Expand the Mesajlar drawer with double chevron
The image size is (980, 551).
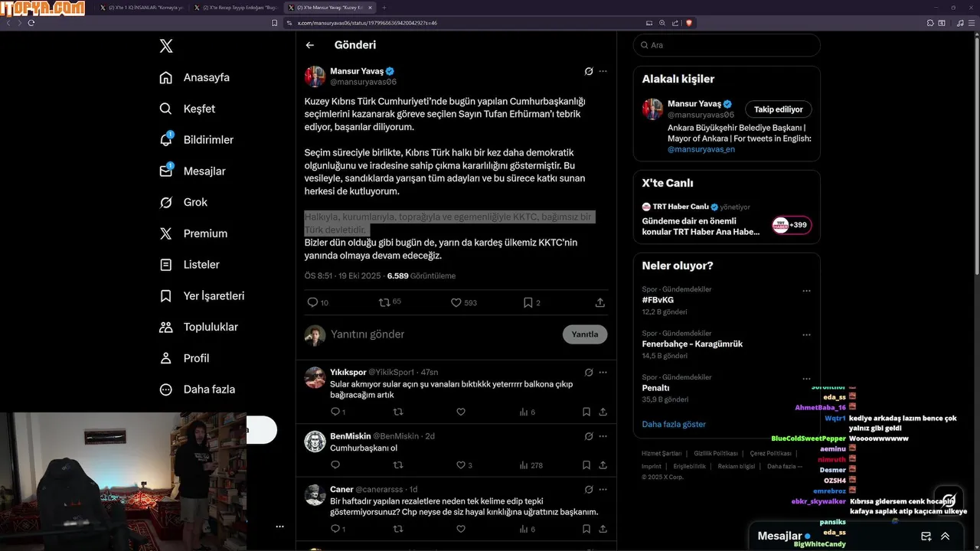(945, 536)
